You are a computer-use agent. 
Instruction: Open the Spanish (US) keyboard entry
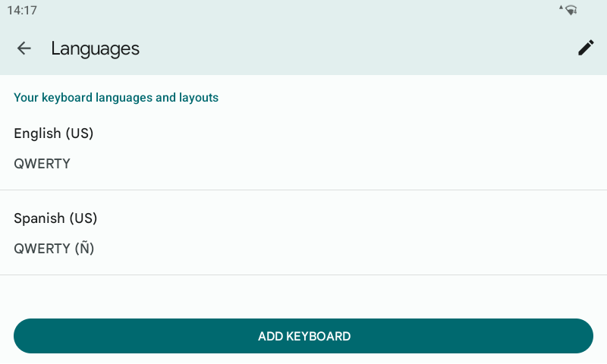56,218
